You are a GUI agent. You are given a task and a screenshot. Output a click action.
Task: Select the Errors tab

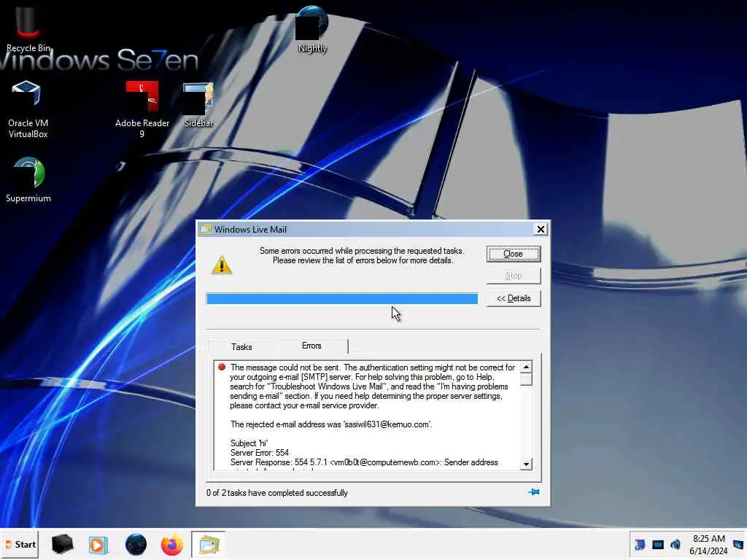click(x=311, y=346)
